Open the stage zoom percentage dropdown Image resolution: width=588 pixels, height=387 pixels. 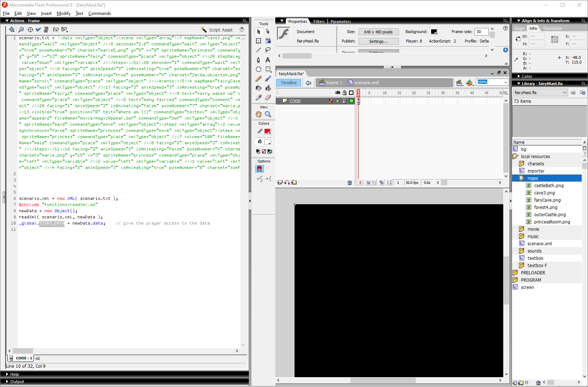(505, 82)
